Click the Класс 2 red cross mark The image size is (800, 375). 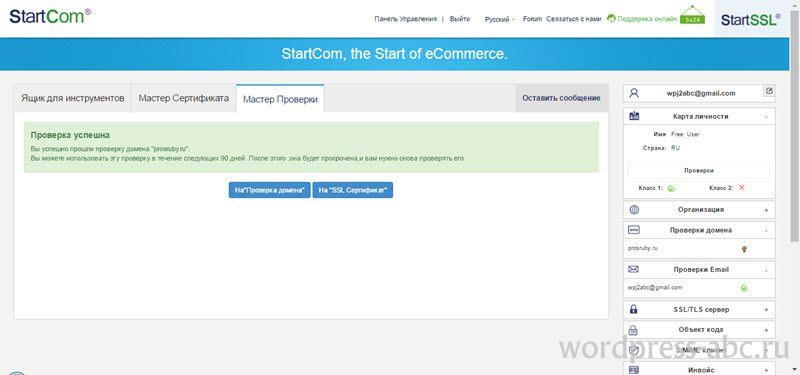pos(742,188)
